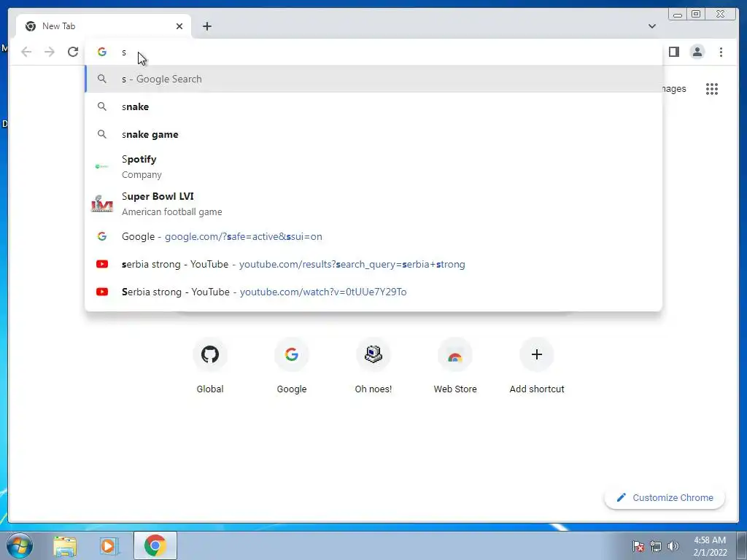Open the Windows Start orb
Screen dimensions: 747x560
click(x=20, y=545)
